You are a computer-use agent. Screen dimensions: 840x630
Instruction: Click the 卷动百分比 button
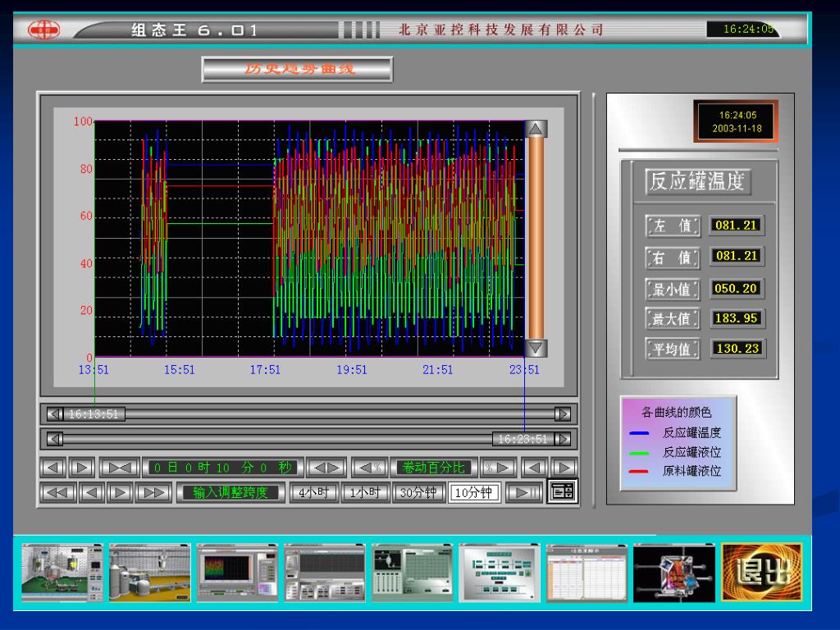click(433, 468)
